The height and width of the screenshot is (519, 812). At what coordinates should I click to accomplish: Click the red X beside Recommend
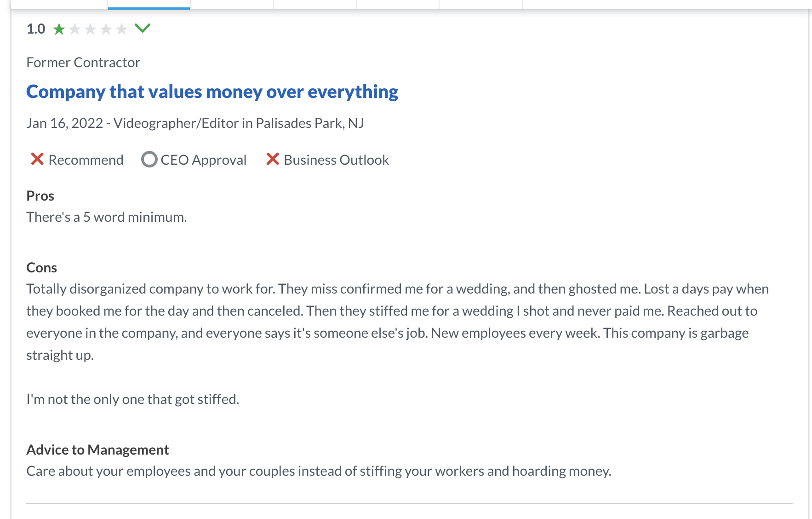coord(37,159)
